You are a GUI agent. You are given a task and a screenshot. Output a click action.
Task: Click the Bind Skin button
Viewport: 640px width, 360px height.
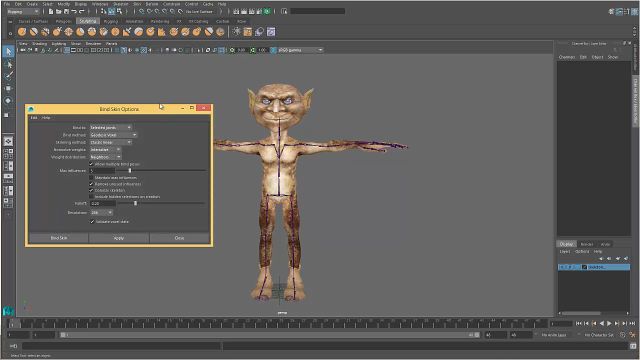pyautogui.click(x=59, y=238)
